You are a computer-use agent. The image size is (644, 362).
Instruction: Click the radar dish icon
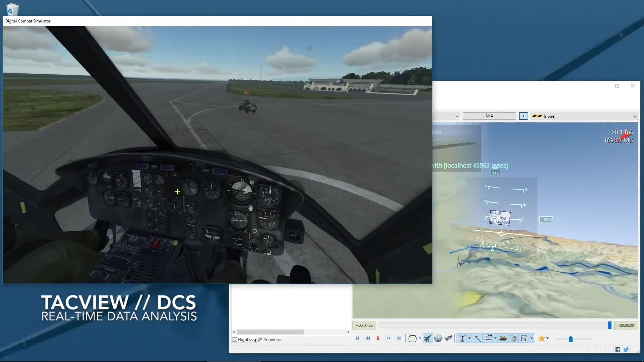pyautogui.click(x=514, y=339)
